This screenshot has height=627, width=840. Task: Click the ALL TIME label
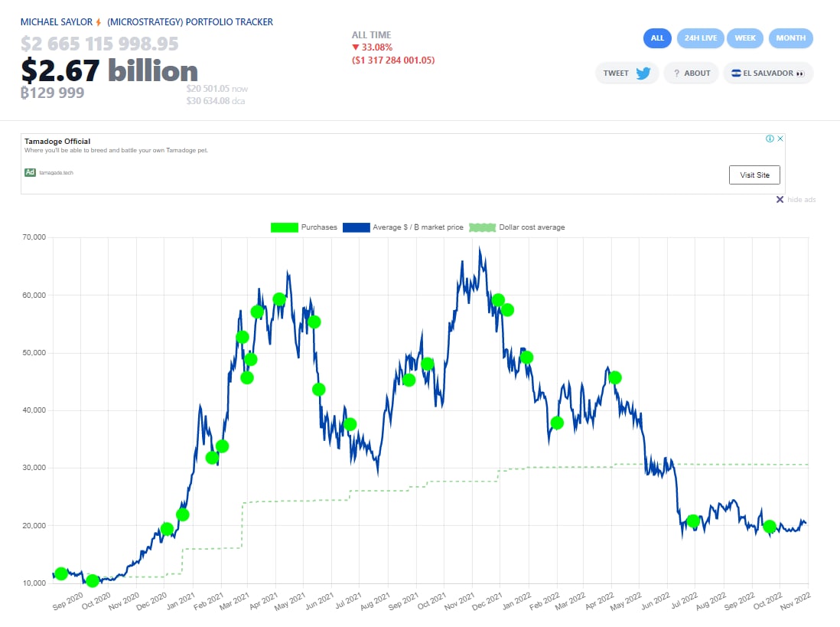tap(371, 35)
